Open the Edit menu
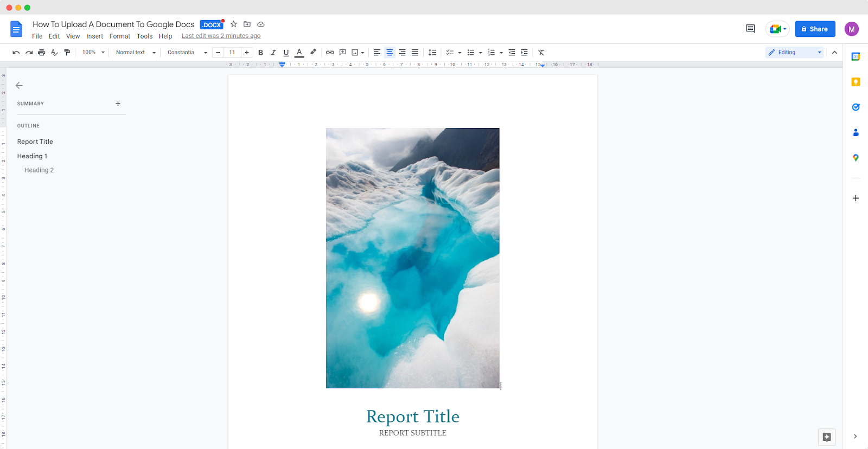The height and width of the screenshot is (449, 868). click(x=54, y=36)
